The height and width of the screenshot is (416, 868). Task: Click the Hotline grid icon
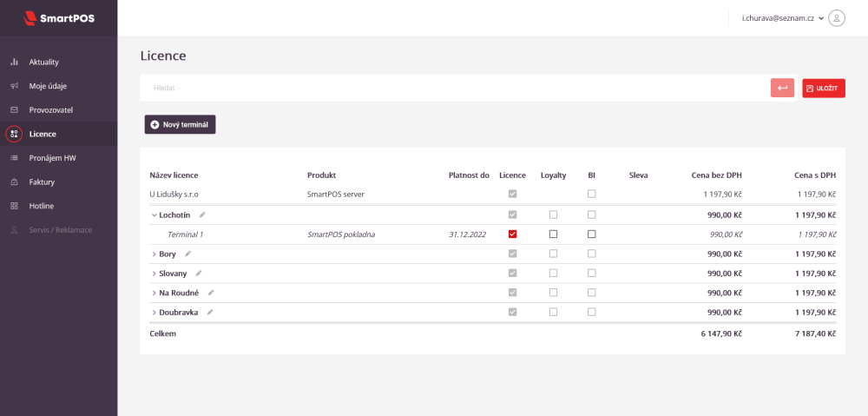14,206
